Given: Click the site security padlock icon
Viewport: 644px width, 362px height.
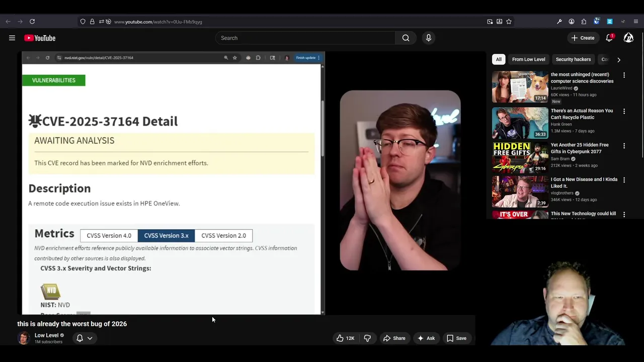Looking at the screenshot, I should 92,22.
